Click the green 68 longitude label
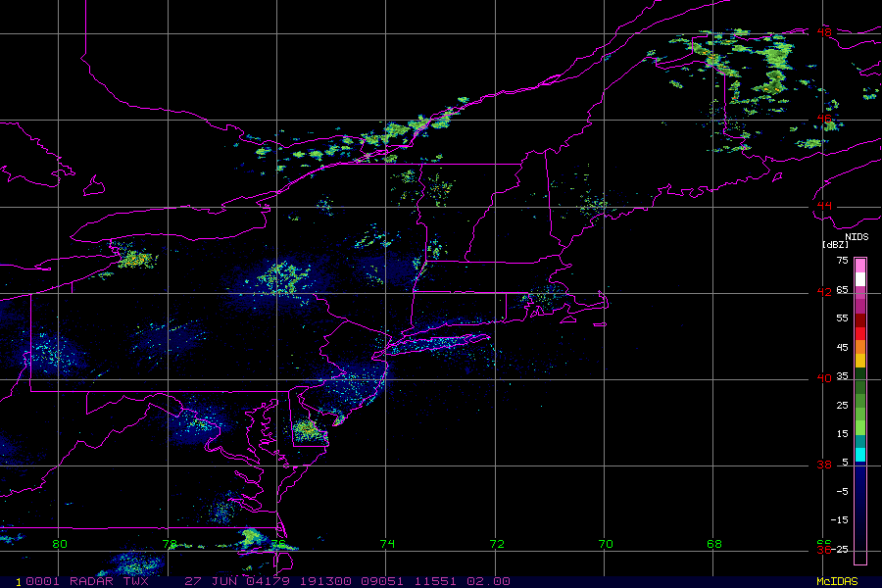The image size is (882, 588). (714, 544)
